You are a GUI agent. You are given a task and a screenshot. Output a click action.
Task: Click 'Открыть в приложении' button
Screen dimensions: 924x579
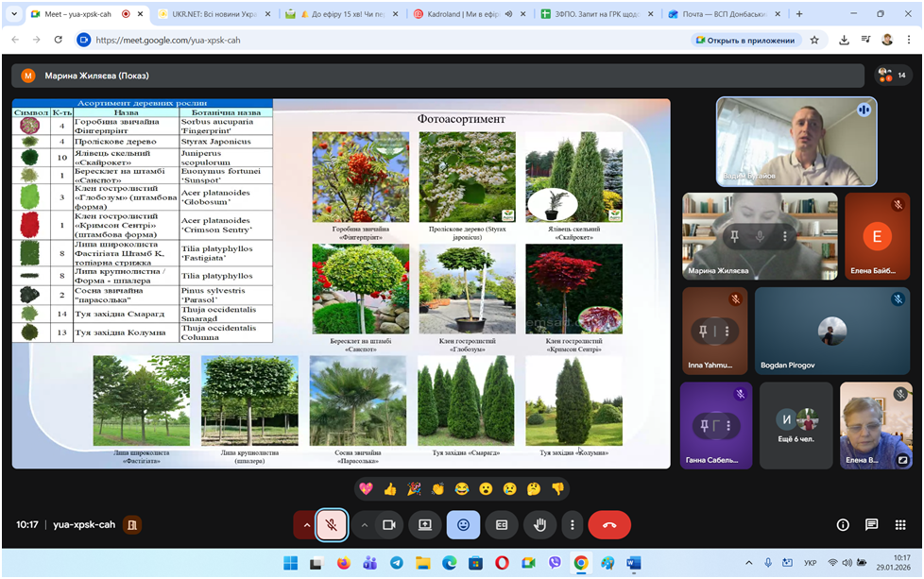tap(746, 40)
